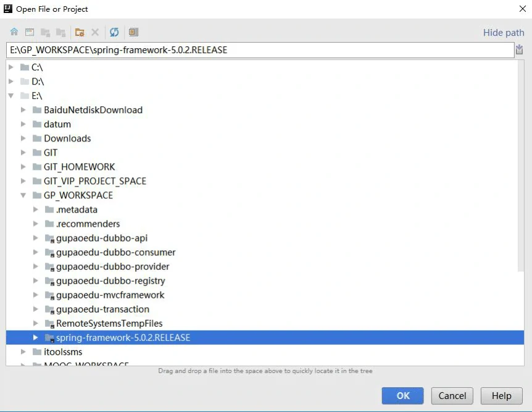This screenshot has width=532, height=412.
Task: Click the Delete (X) toolbar icon
Action: [95, 32]
